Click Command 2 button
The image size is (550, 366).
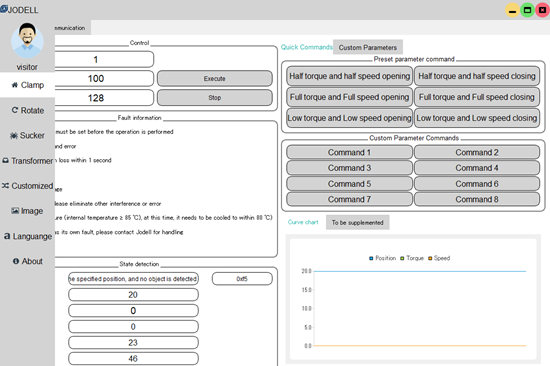pos(477,152)
